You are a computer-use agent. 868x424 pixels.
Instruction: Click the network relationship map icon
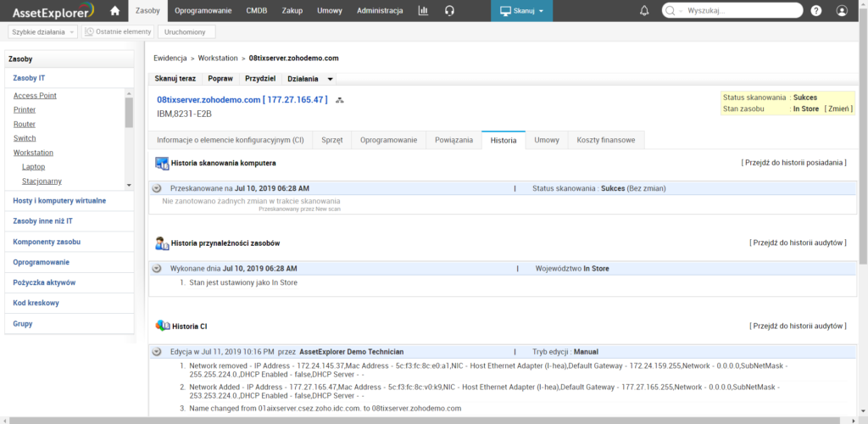pos(340,100)
